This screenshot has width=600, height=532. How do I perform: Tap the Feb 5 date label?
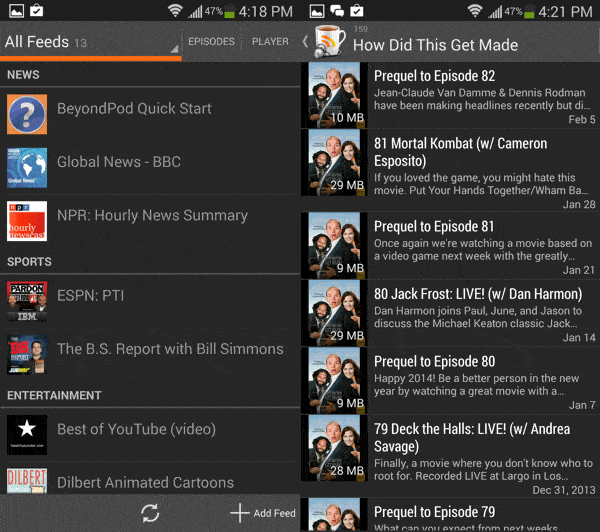coord(582,119)
